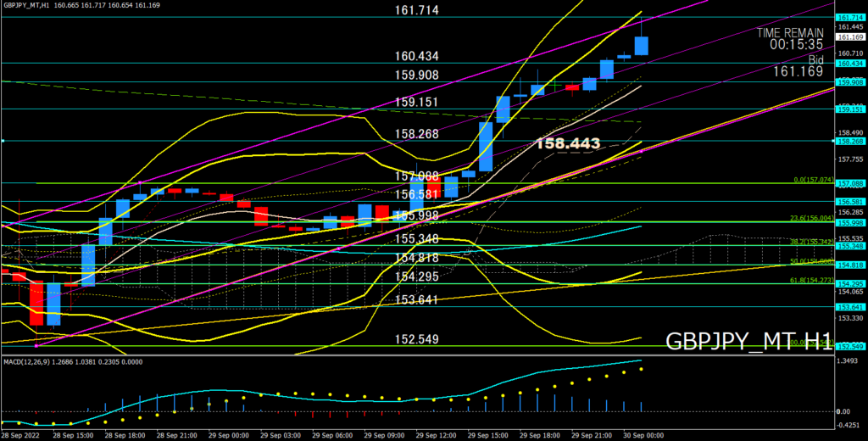Select the in-chart level label 159.151
Screen dimensions: 868x441
pyautogui.click(x=417, y=103)
